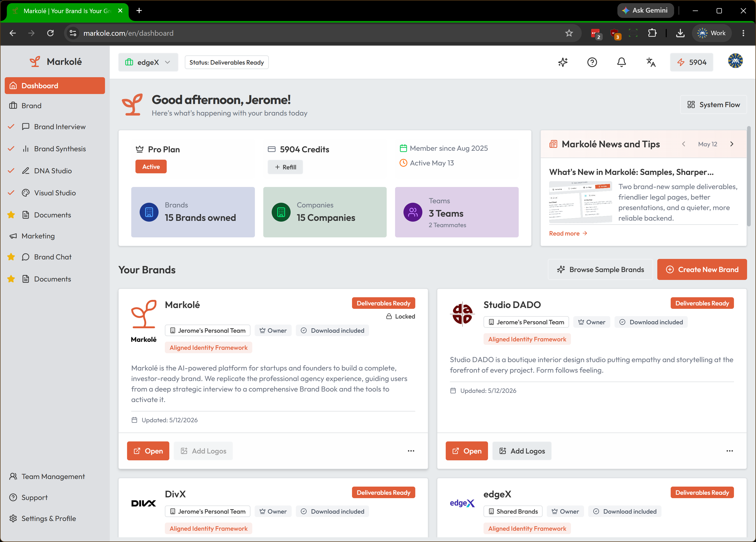
Task: Click the Status: Deliverables Ready badge
Action: 226,62
